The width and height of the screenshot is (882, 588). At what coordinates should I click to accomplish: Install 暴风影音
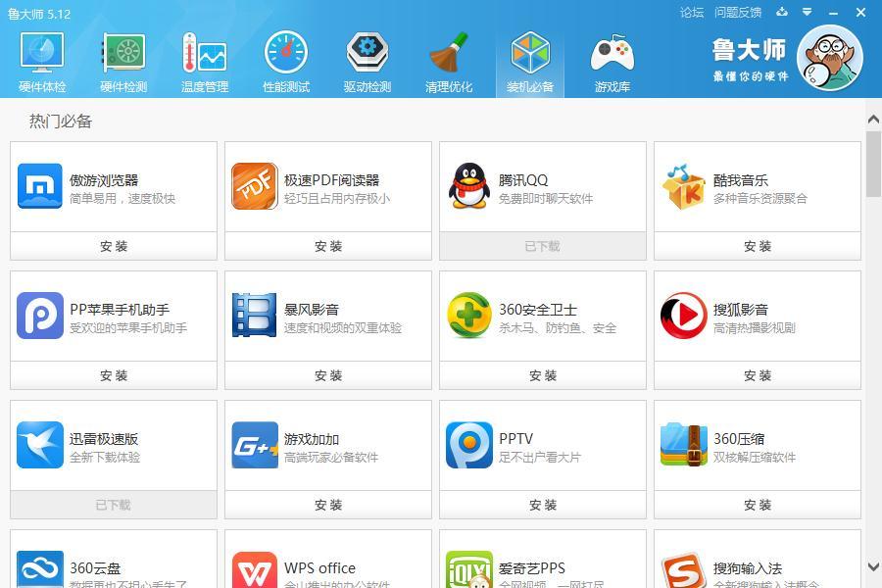328,375
